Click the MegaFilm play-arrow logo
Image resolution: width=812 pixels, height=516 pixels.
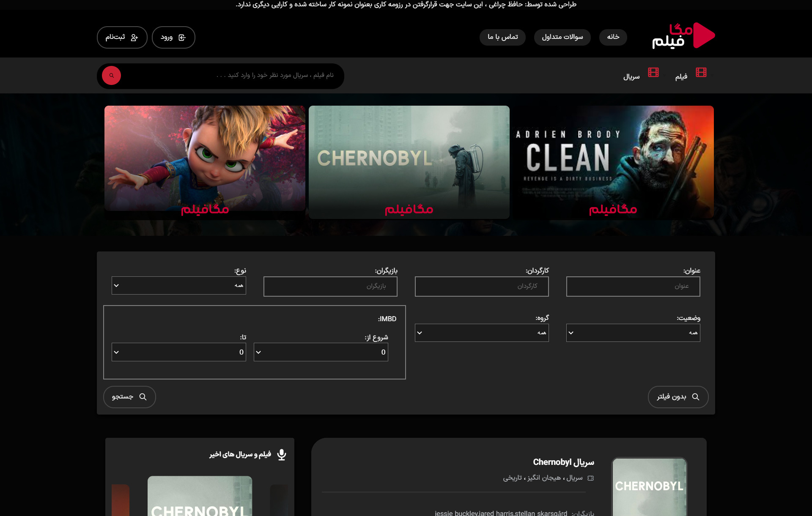point(704,35)
